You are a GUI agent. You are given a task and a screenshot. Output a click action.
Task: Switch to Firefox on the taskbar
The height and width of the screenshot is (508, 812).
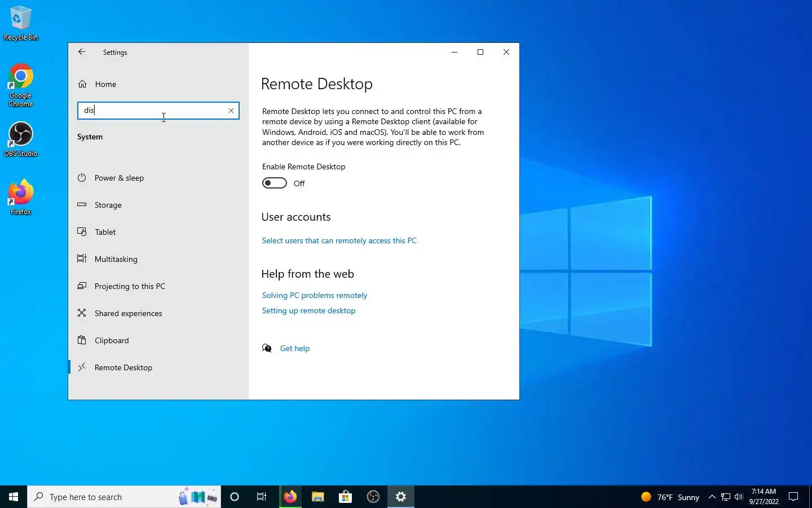tap(290, 497)
